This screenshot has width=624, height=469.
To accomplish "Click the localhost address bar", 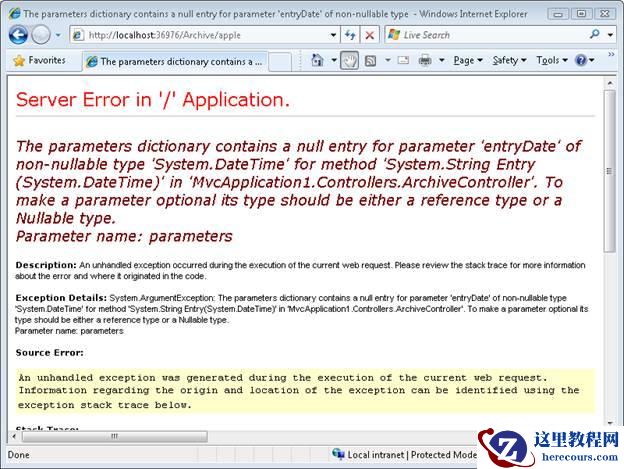I will 204,35.
